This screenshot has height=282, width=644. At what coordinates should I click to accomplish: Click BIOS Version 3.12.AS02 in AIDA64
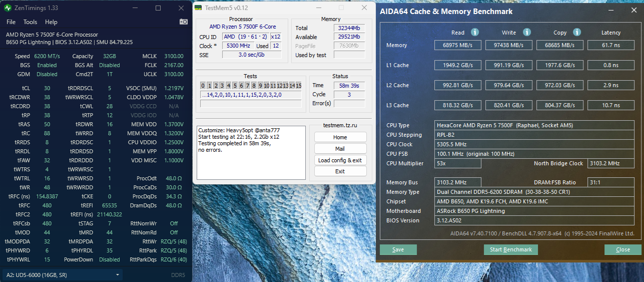535,220
